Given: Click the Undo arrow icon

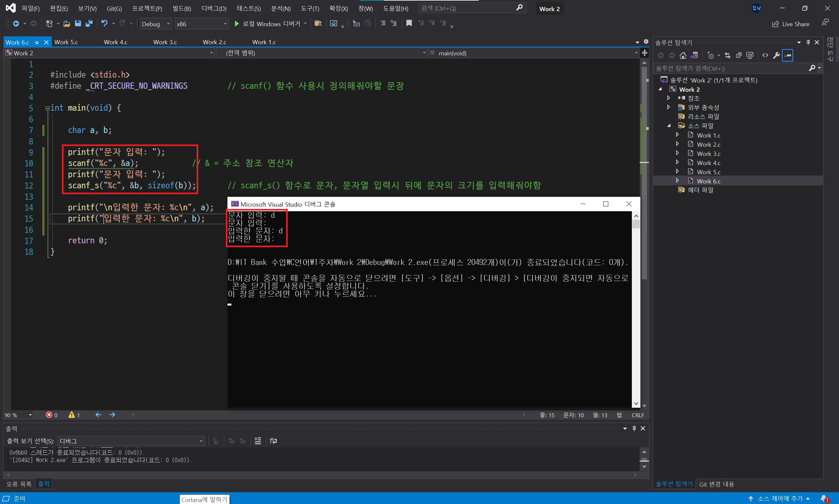Looking at the screenshot, I should point(104,24).
